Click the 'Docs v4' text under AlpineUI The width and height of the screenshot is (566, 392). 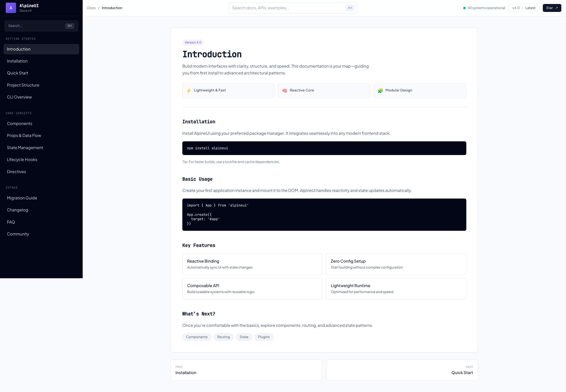point(25,11)
